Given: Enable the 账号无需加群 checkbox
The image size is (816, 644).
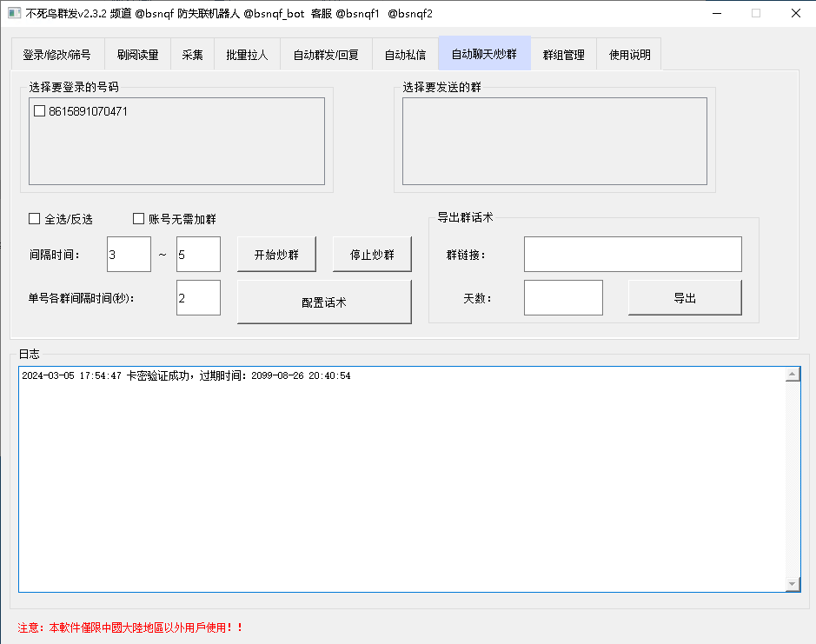Looking at the screenshot, I should [x=138, y=219].
